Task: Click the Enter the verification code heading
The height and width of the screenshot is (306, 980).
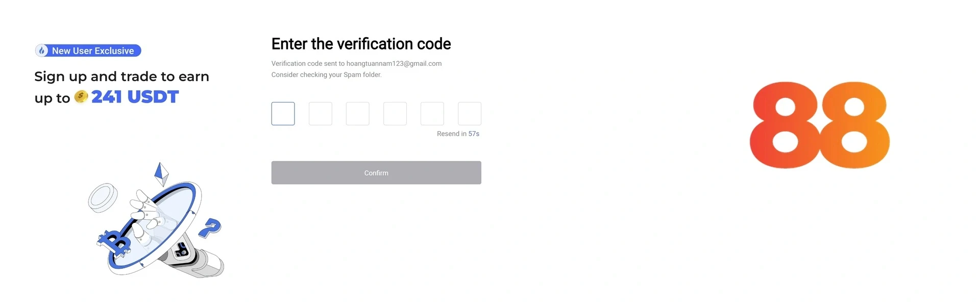Action: (361, 44)
